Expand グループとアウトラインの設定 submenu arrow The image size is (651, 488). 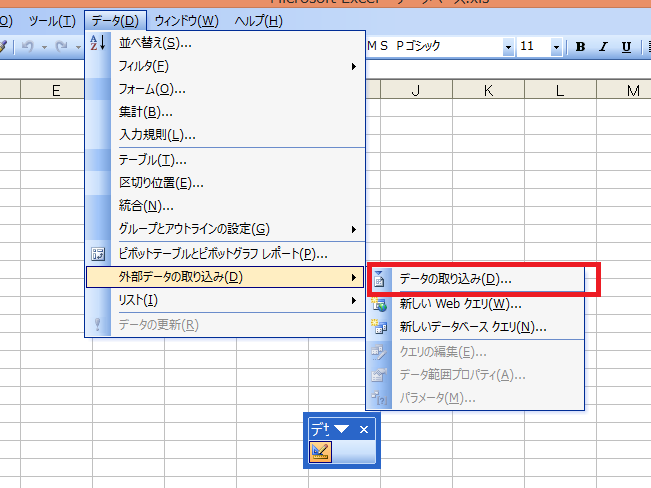pos(354,229)
